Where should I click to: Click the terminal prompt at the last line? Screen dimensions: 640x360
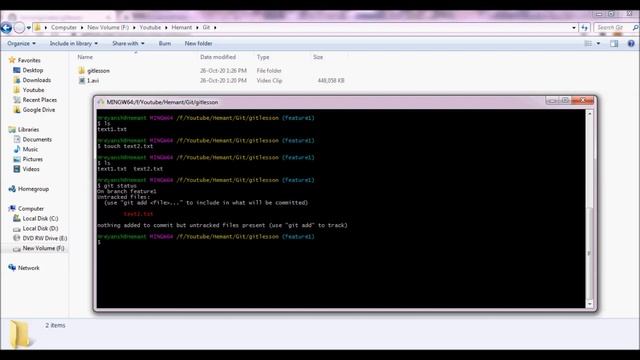[x=99, y=242]
